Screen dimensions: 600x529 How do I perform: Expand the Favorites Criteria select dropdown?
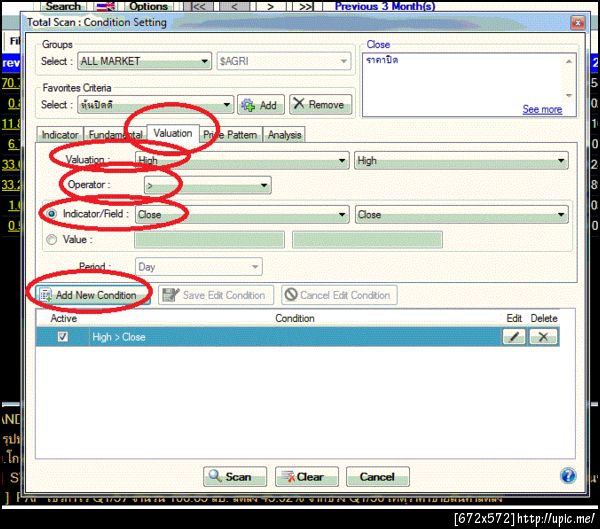click(x=155, y=105)
